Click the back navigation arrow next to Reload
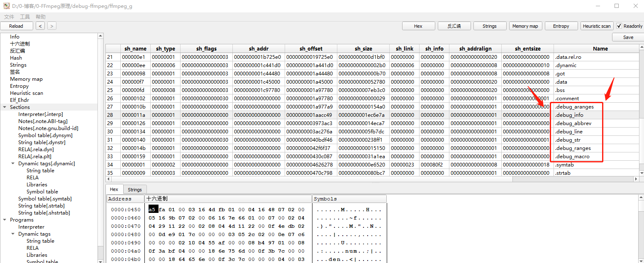644x263 pixels. coord(40,26)
